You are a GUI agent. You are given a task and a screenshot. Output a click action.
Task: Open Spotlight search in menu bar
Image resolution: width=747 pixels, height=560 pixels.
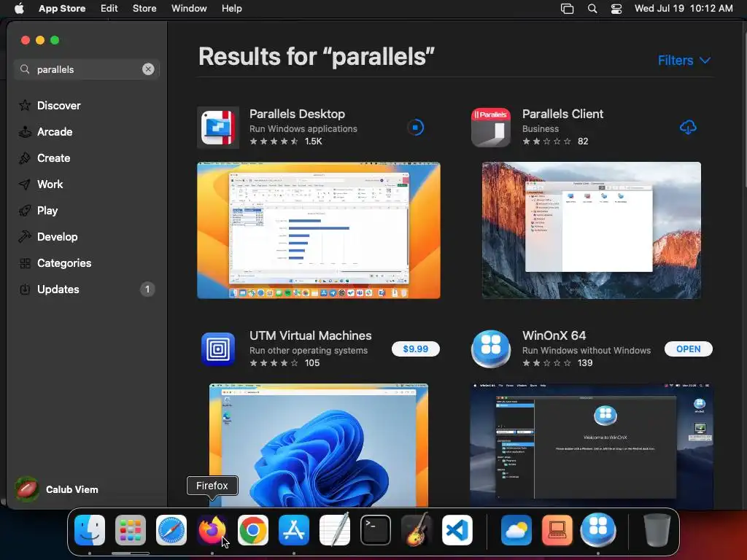pyautogui.click(x=592, y=9)
